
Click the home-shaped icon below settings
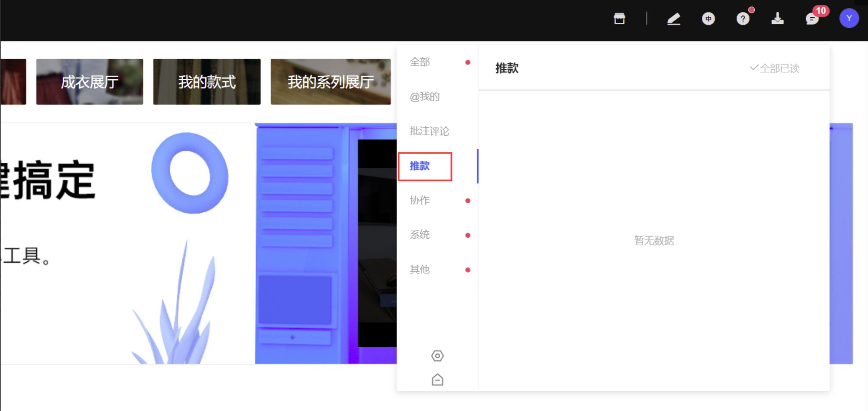click(437, 379)
